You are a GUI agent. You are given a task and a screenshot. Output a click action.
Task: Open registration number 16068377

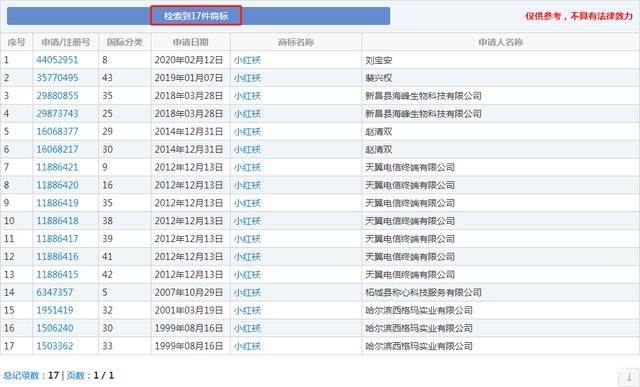[57, 131]
